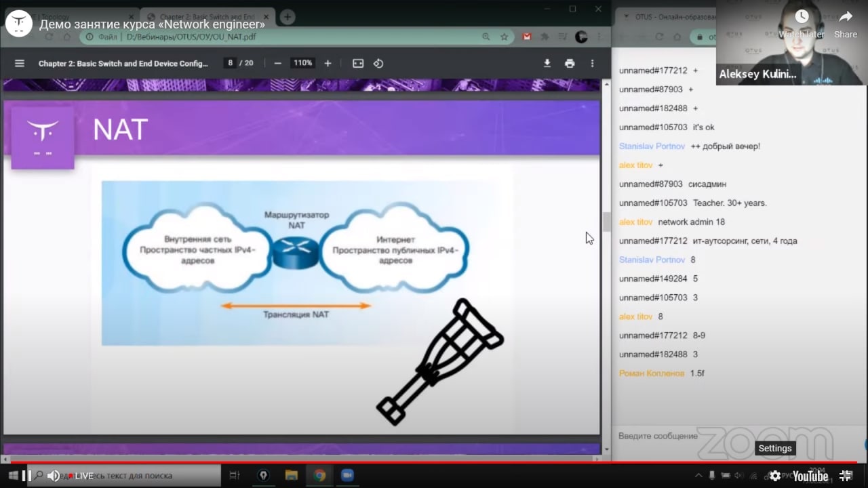Click the 110% zoom level field
Screen dimensions: 868x488
point(302,63)
